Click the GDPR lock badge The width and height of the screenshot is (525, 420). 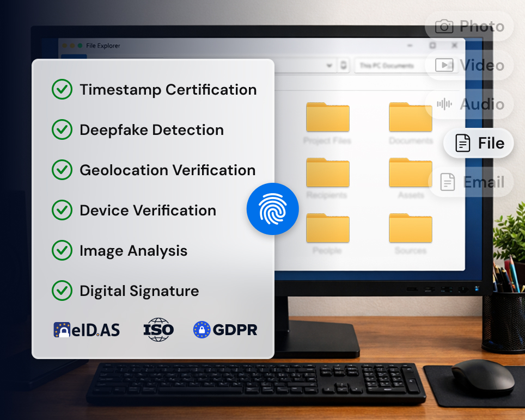[x=202, y=330]
